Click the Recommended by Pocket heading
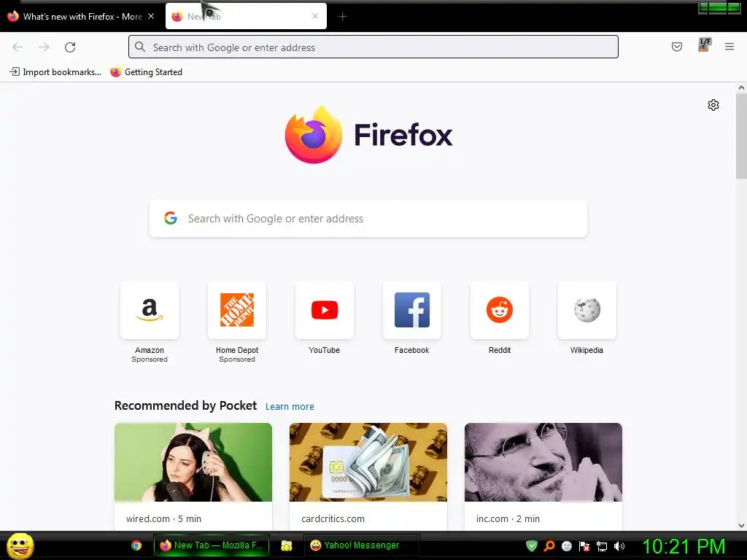This screenshot has width=747, height=560. [185, 405]
